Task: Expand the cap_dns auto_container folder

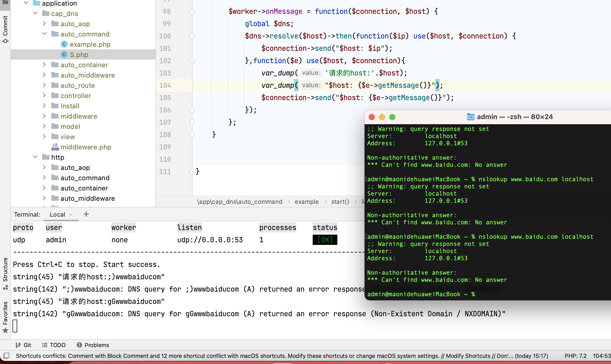Action: pos(44,65)
